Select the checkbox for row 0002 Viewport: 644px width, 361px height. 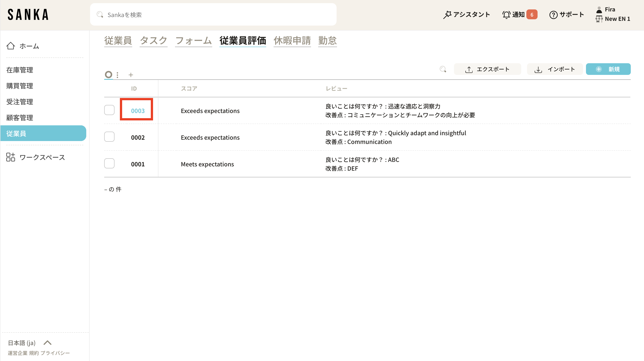[x=109, y=137]
